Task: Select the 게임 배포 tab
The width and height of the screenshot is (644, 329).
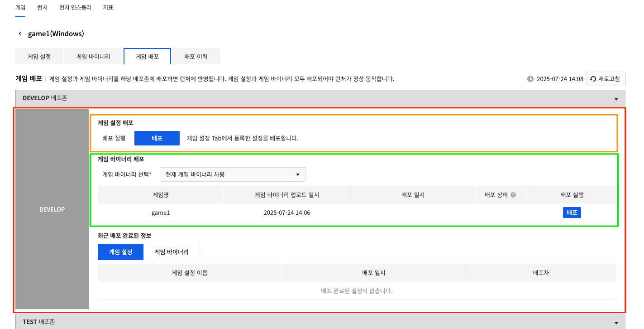Action: pyautogui.click(x=147, y=57)
